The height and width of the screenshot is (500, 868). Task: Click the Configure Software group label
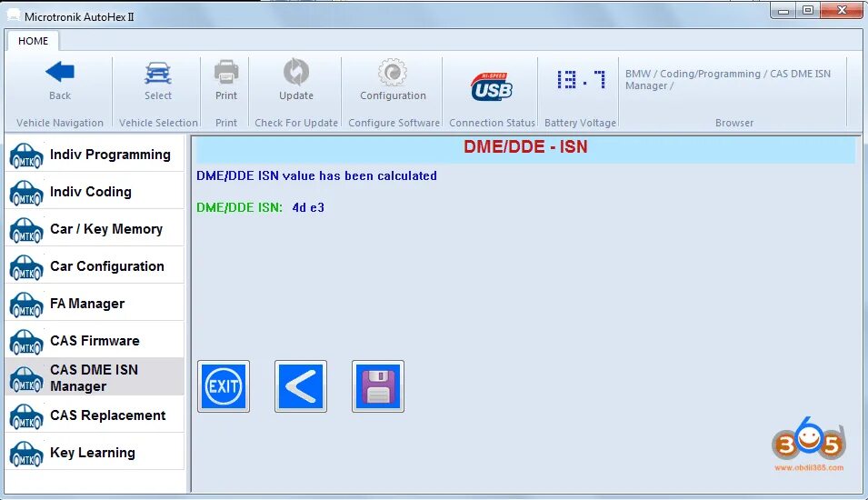394,123
